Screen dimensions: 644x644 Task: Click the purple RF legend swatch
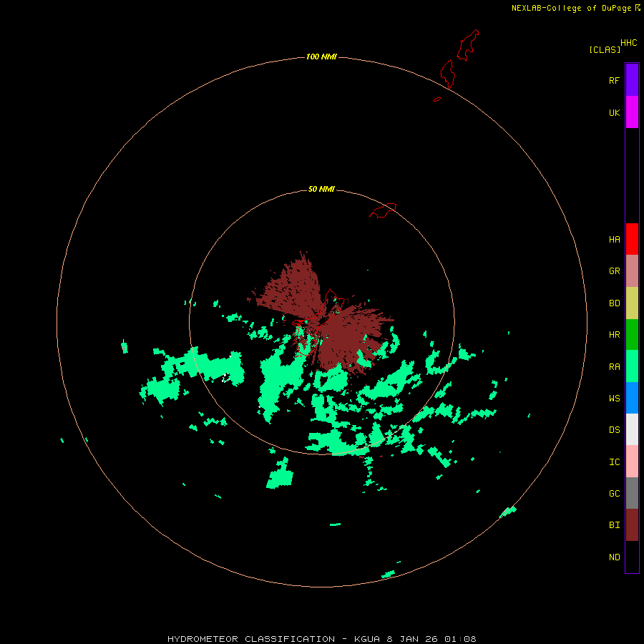pos(632,80)
